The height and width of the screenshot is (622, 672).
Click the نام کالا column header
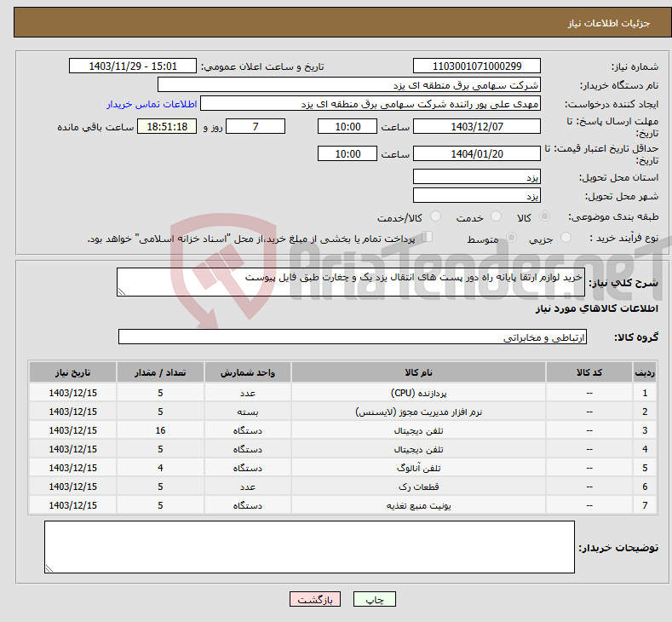point(418,372)
